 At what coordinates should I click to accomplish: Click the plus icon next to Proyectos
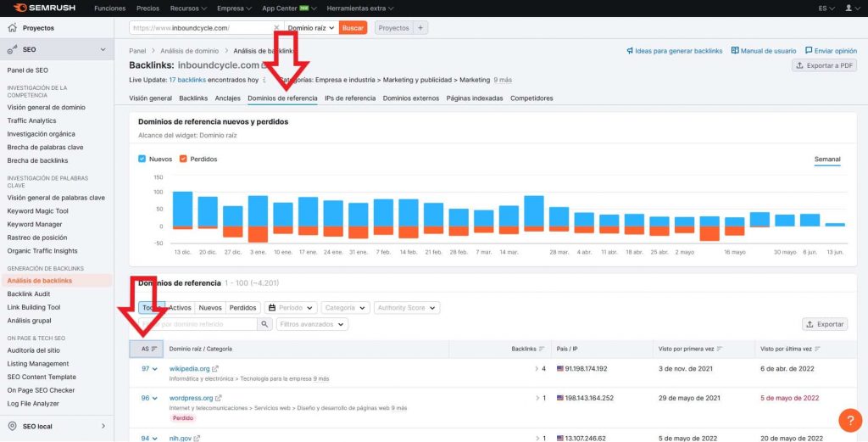[420, 28]
